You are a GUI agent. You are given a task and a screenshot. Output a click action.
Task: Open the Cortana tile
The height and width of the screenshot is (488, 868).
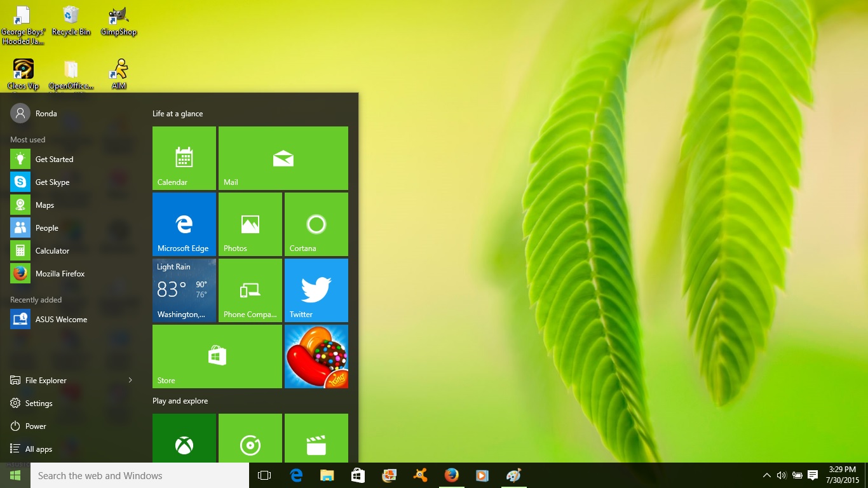click(316, 224)
